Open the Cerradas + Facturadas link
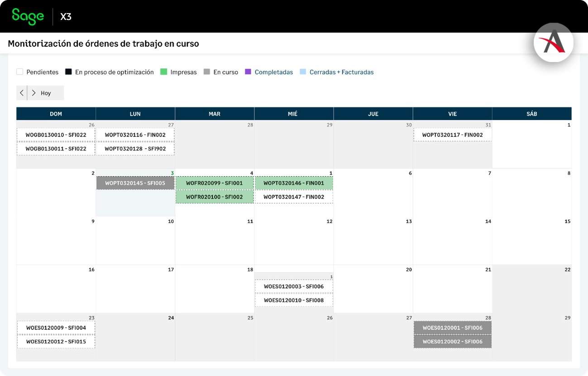This screenshot has width=588, height=376. [x=341, y=72]
